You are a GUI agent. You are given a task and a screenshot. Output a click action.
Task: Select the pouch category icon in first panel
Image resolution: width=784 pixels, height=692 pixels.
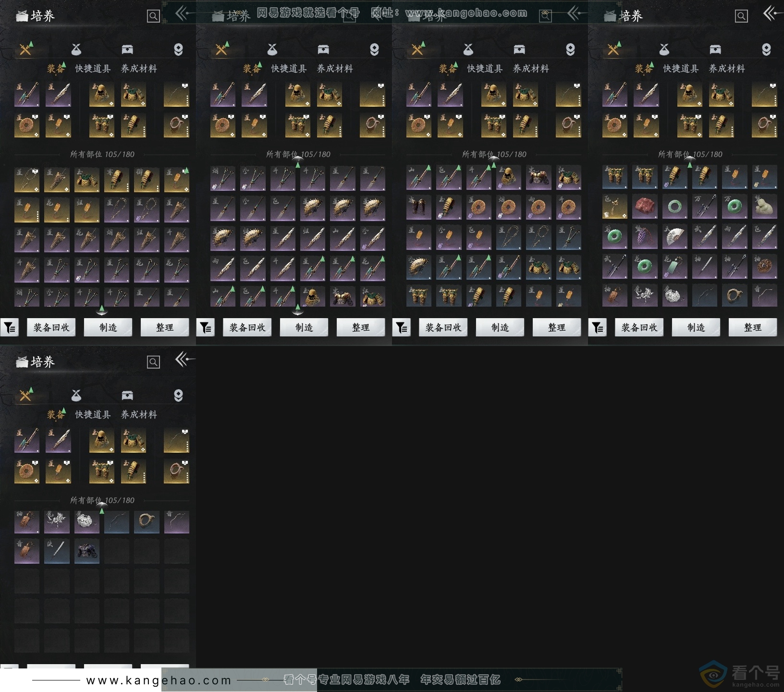(76, 49)
